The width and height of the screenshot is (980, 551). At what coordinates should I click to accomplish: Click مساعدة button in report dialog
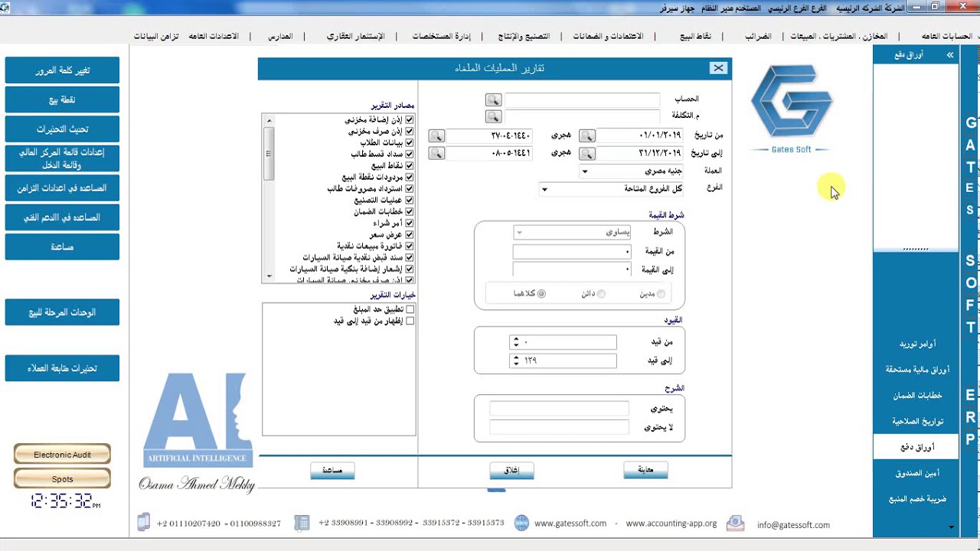(332, 470)
